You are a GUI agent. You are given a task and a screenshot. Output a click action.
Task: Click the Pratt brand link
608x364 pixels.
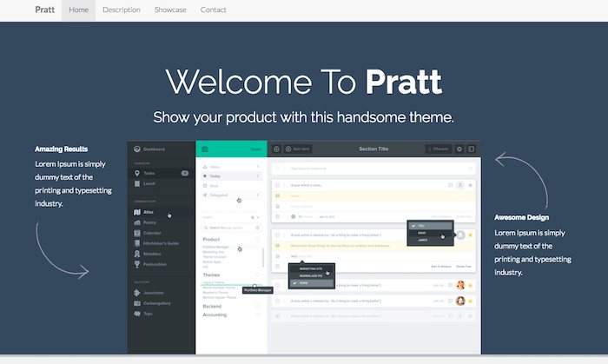(x=44, y=10)
